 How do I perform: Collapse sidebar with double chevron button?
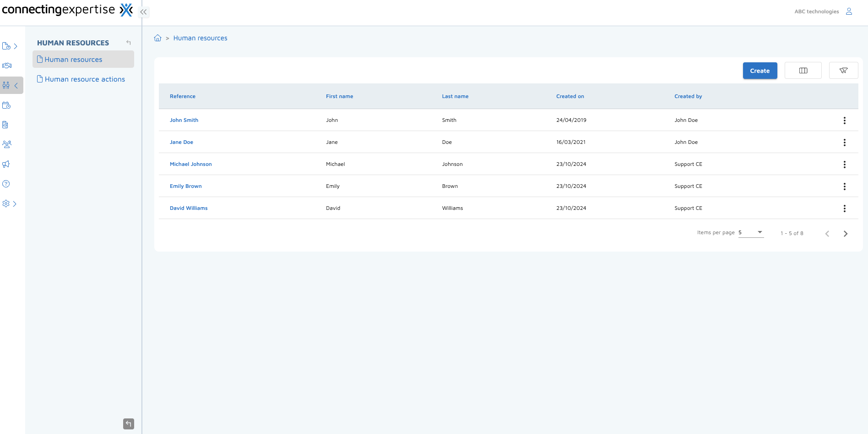(144, 12)
